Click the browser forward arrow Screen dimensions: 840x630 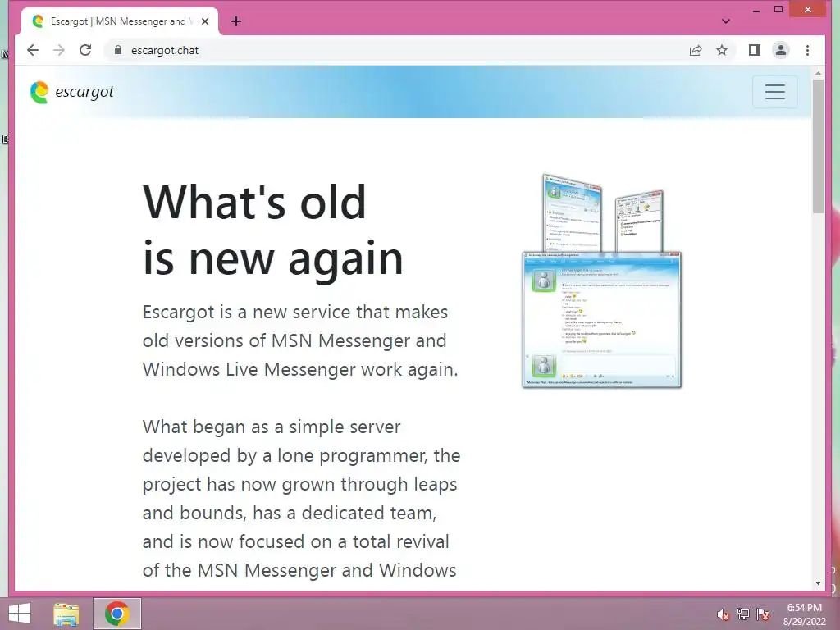click(59, 50)
